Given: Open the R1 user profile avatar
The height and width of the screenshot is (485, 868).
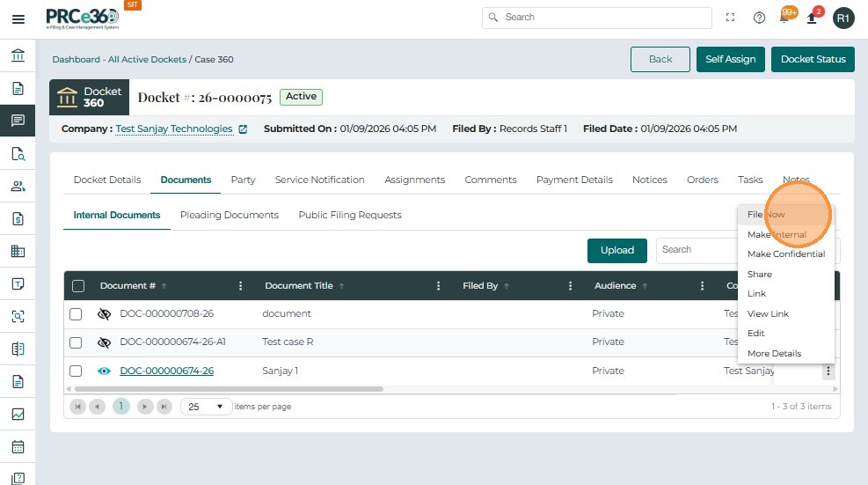Looking at the screenshot, I should [843, 18].
